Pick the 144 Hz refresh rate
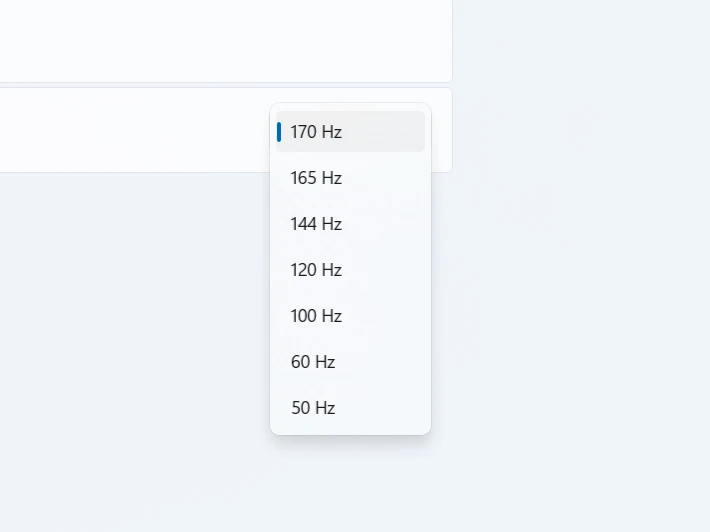710x532 pixels. (x=350, y=224)
